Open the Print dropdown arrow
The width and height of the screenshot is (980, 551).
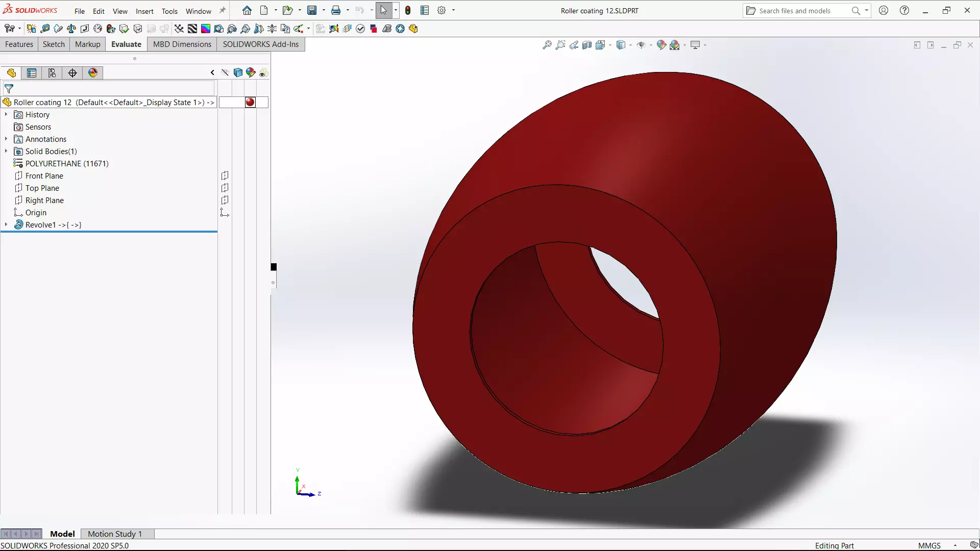[x=348, y=10]
